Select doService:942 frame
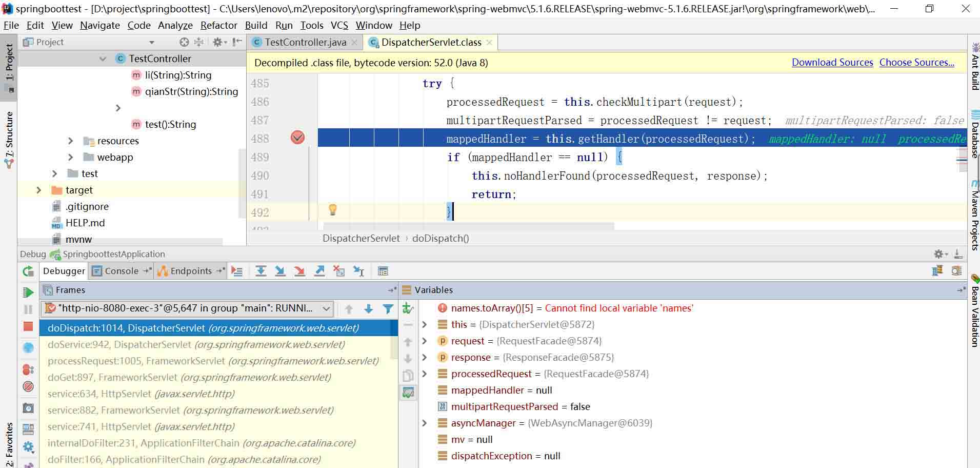The height and width of the screenshot is (468, 980). (196, 344)
